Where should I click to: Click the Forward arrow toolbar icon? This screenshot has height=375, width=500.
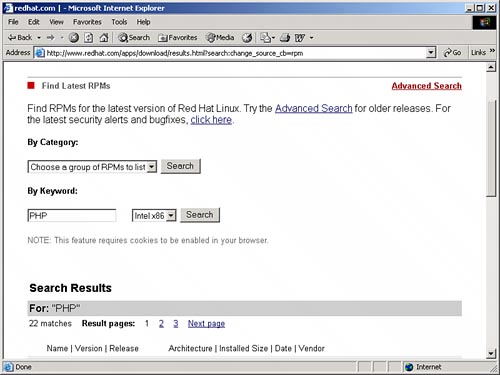(51, 38)
